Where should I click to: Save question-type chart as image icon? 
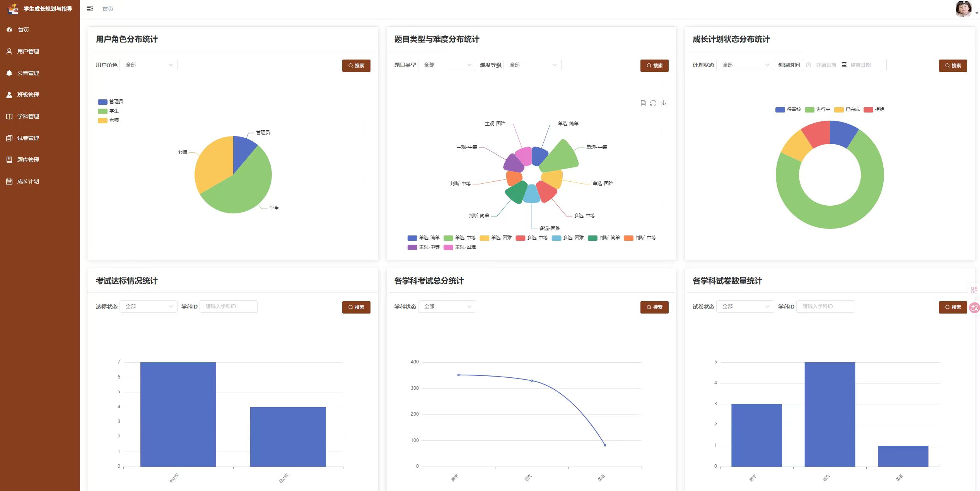[664, 103]
